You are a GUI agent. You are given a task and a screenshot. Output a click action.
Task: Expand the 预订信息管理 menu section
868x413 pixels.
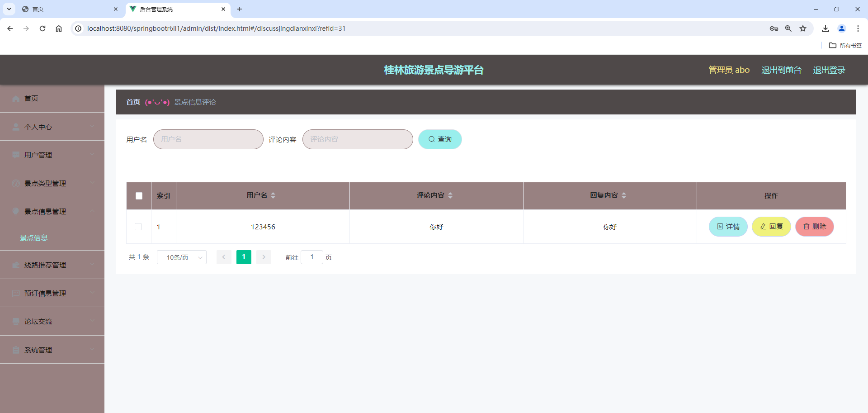pos(45,293)
